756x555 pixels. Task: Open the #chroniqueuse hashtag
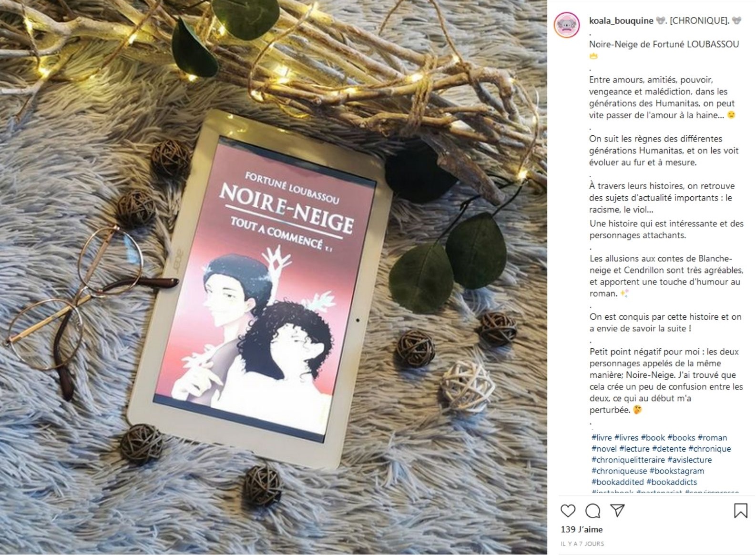tap(619, 471)
